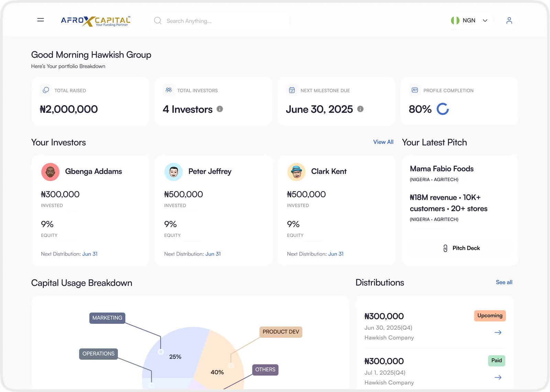Click ₦300,000 on Gbenga Addams card

click(60, 194)
